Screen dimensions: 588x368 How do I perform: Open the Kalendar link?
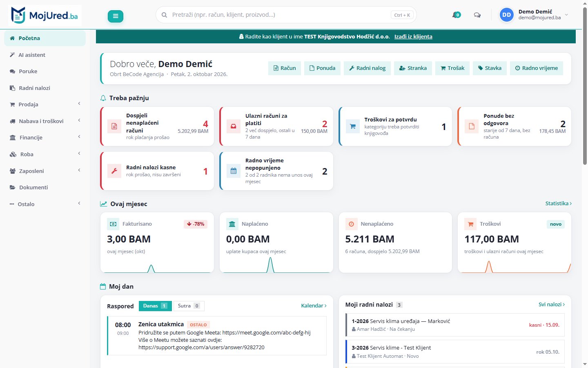point(314,305)
